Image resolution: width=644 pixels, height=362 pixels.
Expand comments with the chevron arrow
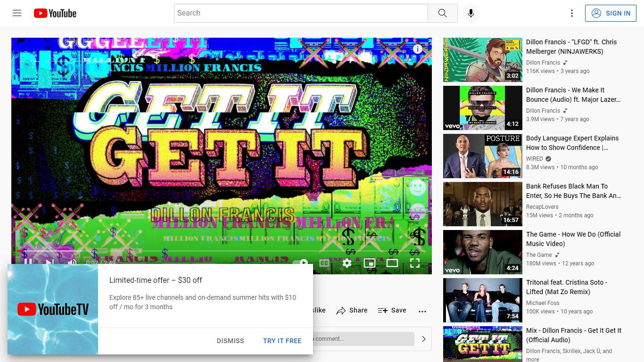[423, 339]
